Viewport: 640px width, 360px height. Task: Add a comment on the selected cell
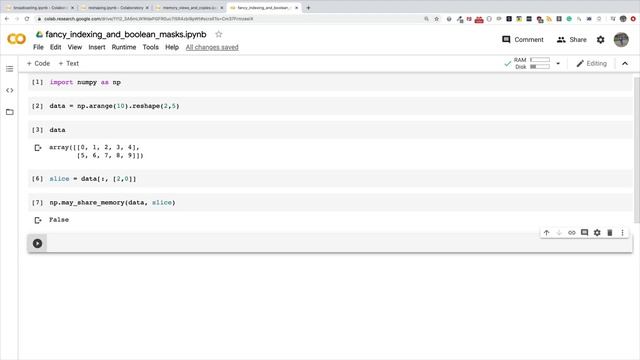[x=584, y=233]
